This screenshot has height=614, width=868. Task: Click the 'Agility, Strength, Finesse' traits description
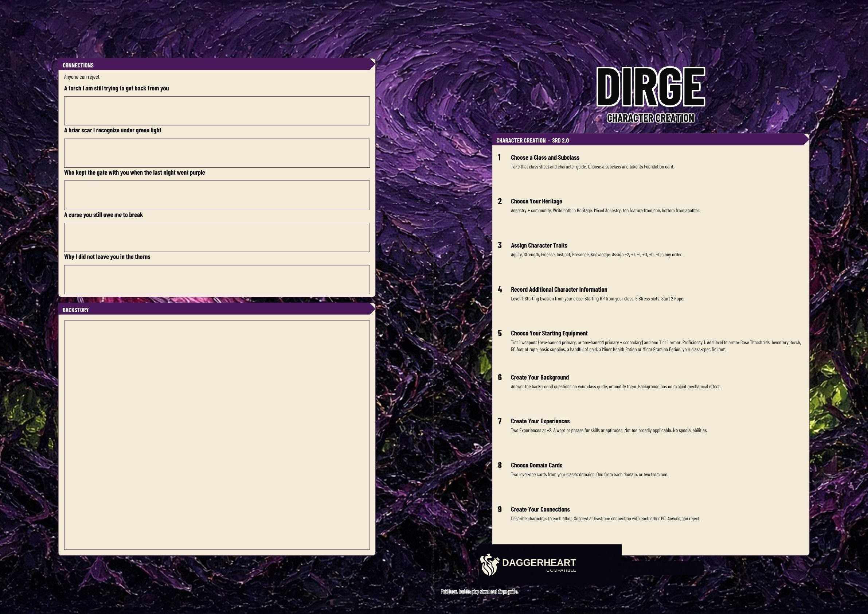click(597, 254)
